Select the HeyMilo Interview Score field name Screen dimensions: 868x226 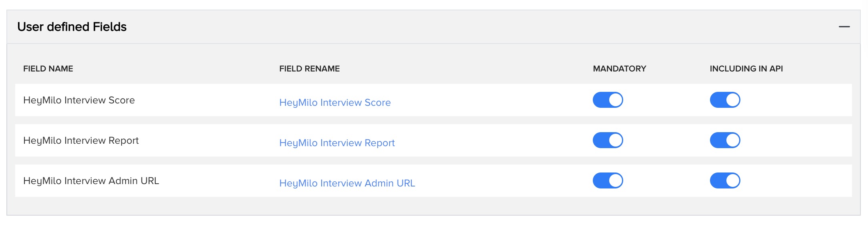[79, 100]
